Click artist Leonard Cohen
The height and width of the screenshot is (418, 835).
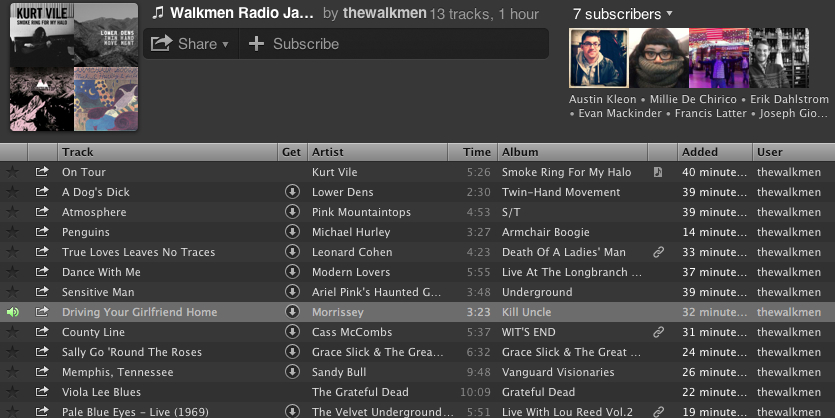352,252
